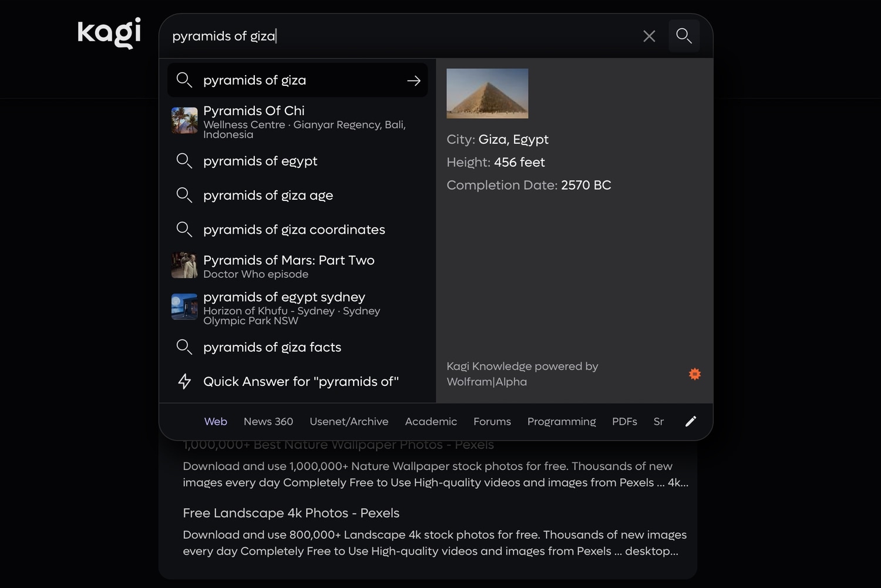Select the Academic tab

(x=431, y=422)
